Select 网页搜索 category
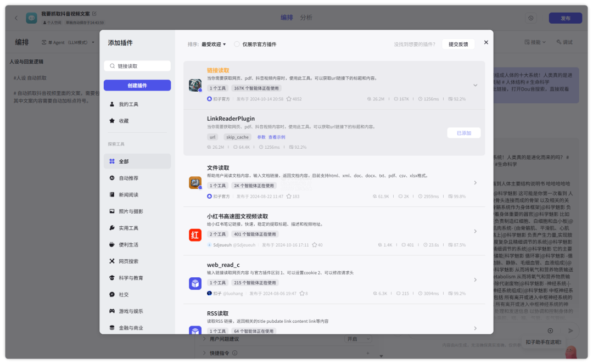The height and width of the screenshot is (364, 593). pyautogui.click(x=137, y=261)
